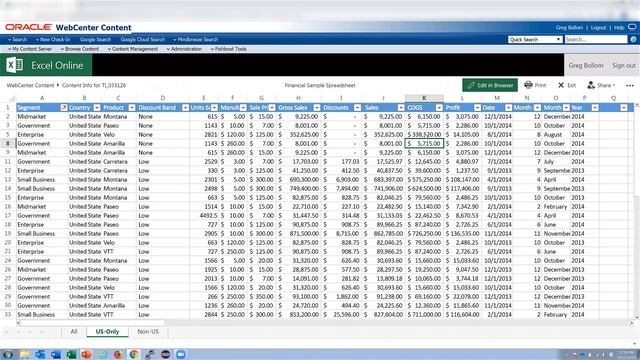Open the Discounts column filter dropdown
Image resolution: width=640 pixels, height=360 pixels.
click(358, 107)
